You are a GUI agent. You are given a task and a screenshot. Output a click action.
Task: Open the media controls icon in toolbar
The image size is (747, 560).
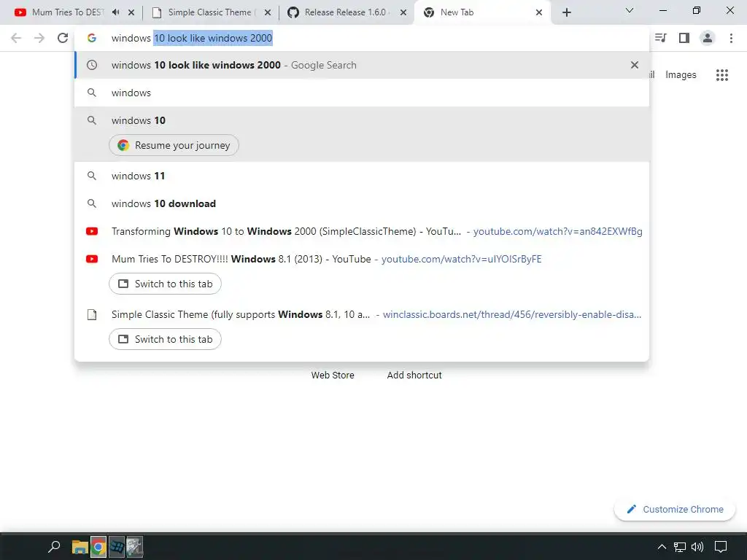click(x=661, y=38)
